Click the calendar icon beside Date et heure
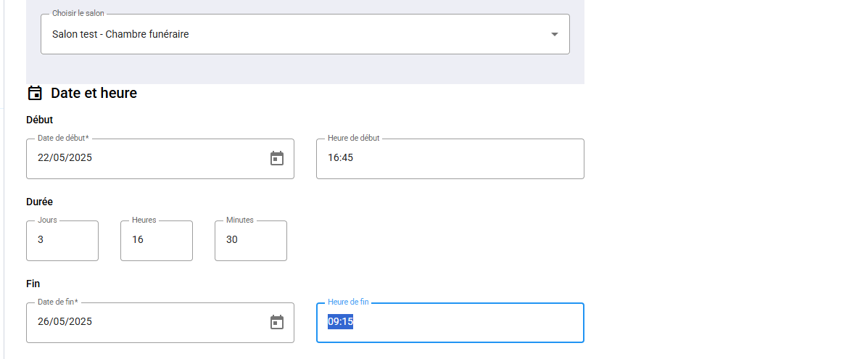 pos(35,93)
